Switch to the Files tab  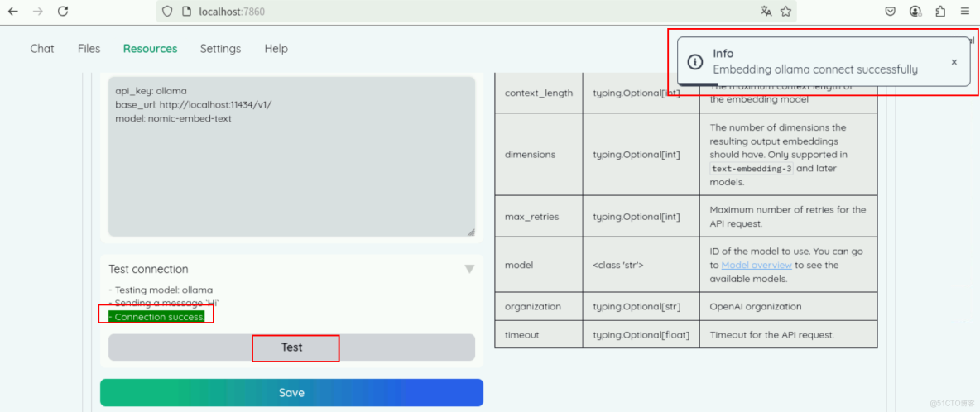[89, 49]
